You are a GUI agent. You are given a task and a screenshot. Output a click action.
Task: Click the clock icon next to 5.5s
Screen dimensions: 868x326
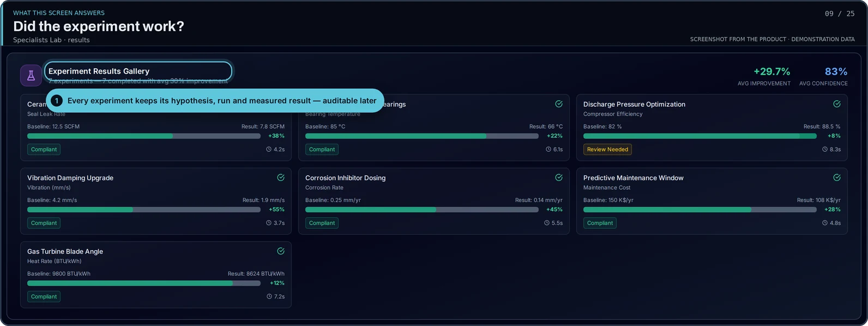547,222
